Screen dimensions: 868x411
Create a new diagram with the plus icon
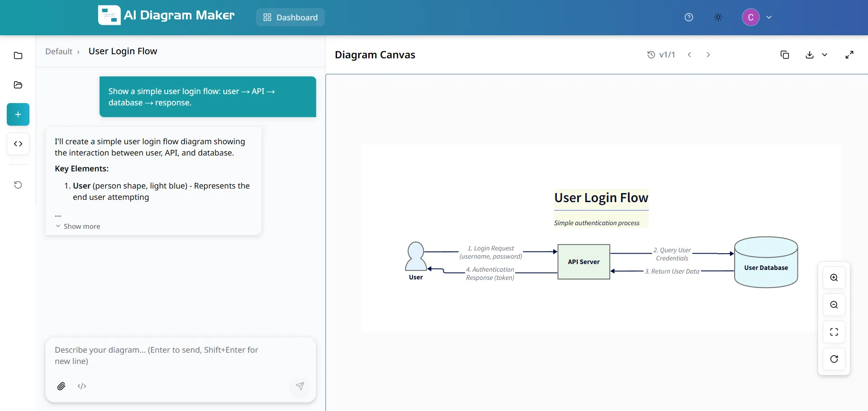(18, 114)
